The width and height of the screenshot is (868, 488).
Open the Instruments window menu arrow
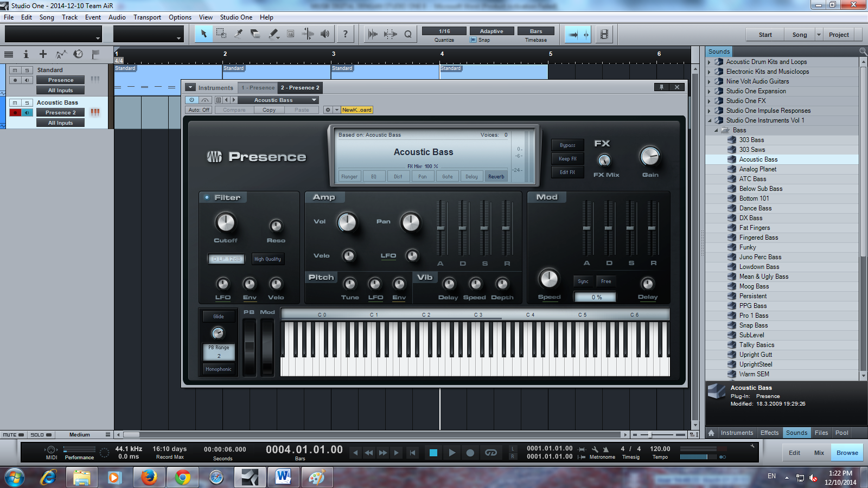point(190,87)
